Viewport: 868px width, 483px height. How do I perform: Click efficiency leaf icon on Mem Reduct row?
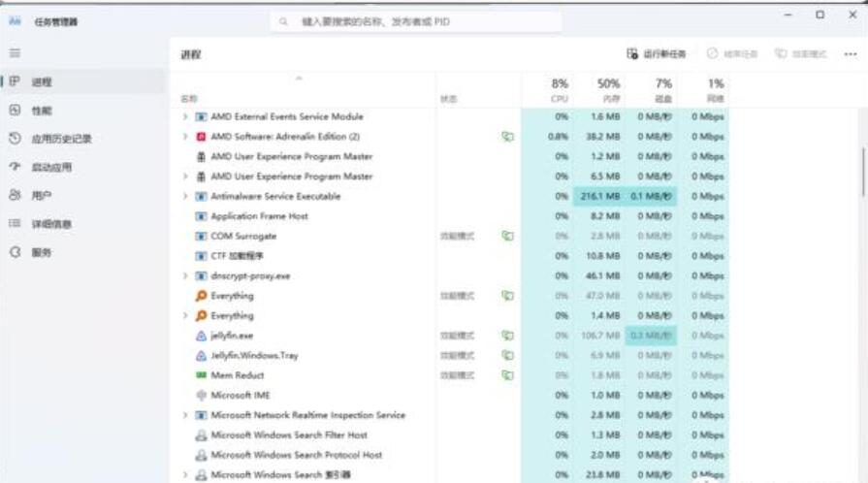pos(507,375)
